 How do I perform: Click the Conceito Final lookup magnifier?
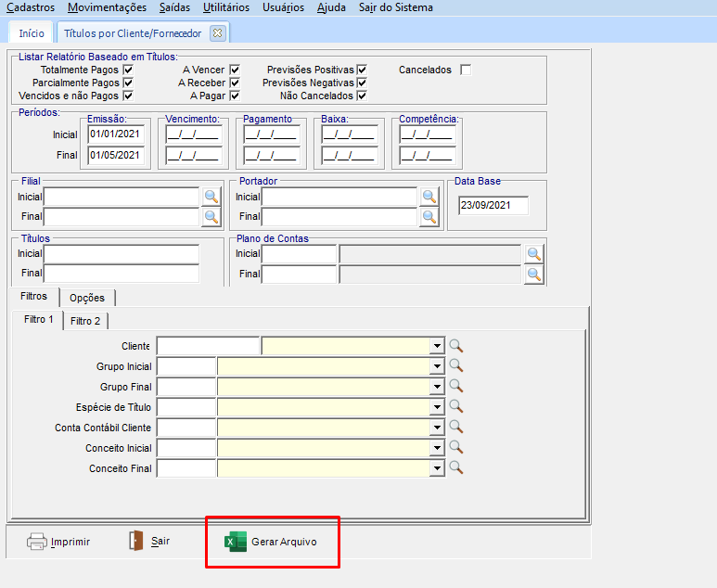[455, 468]
